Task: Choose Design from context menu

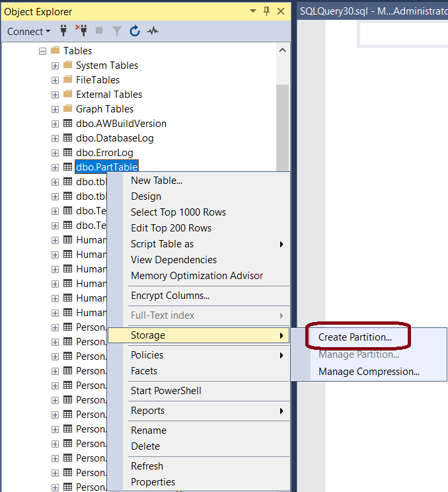Action: point(198,196)
